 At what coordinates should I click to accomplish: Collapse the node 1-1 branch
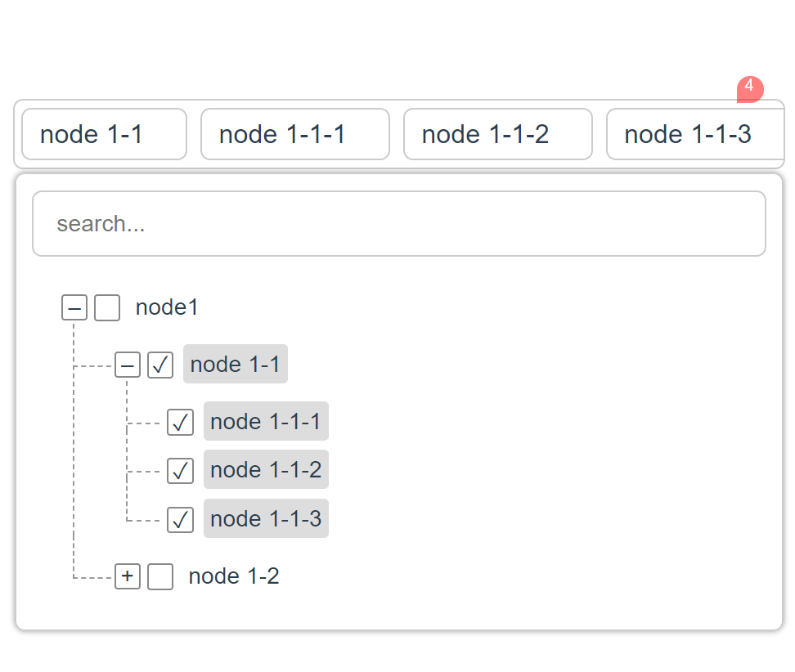[128, 364]
